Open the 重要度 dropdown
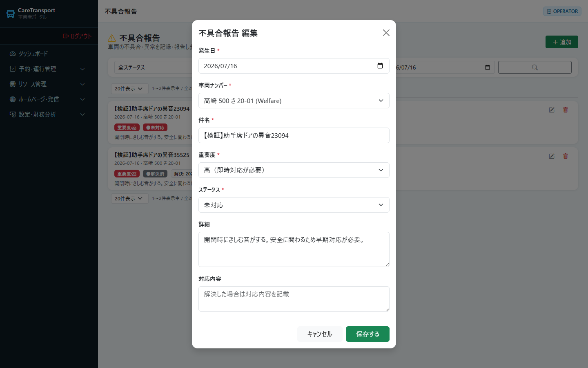The image size is (588, 368). (x=294, y=170)
